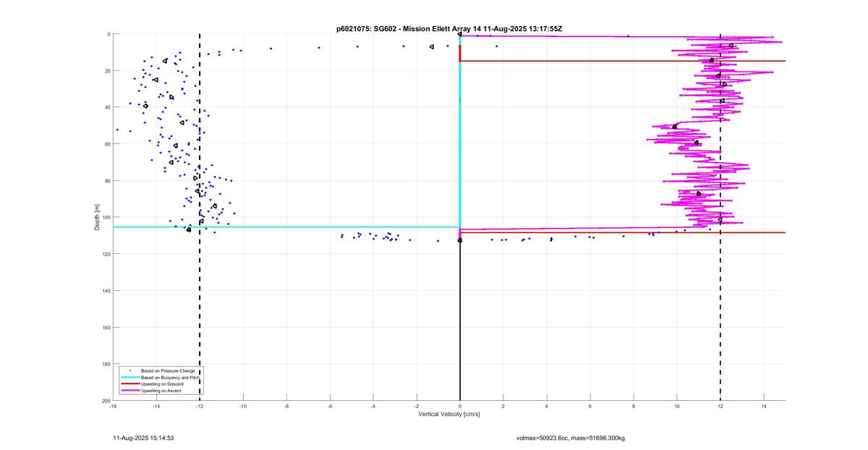Click x-axis tick label "10"
Viewport: 868px width, 450px height.
click(x=677, y=406)
